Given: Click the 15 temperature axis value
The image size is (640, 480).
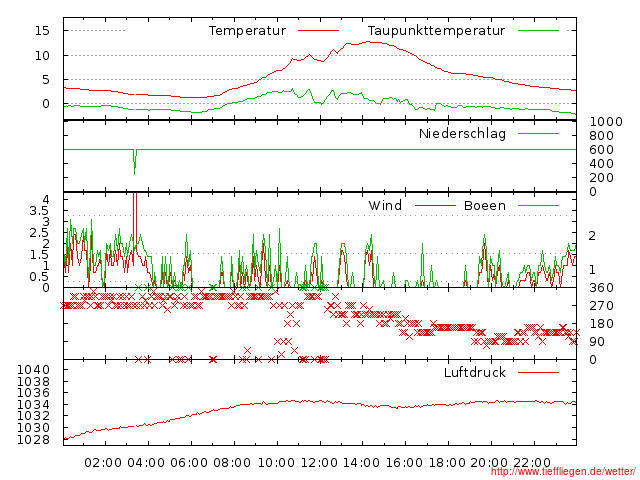Looking at the screenshot, I should [42, 31].
